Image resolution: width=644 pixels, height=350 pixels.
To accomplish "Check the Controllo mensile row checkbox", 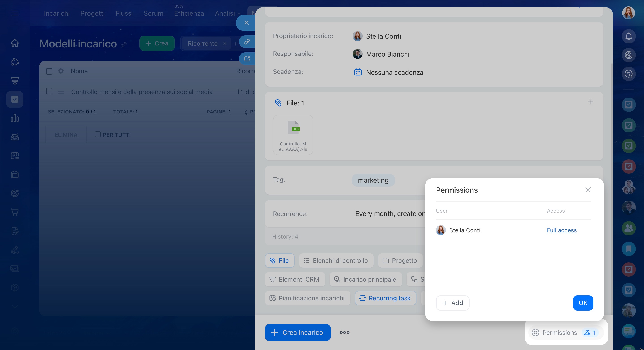I will [x=49, y=91].
